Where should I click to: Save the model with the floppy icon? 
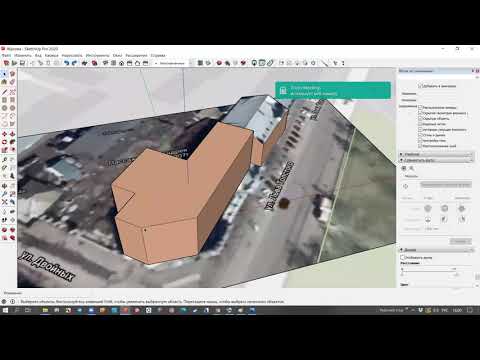tap(22, 63)
